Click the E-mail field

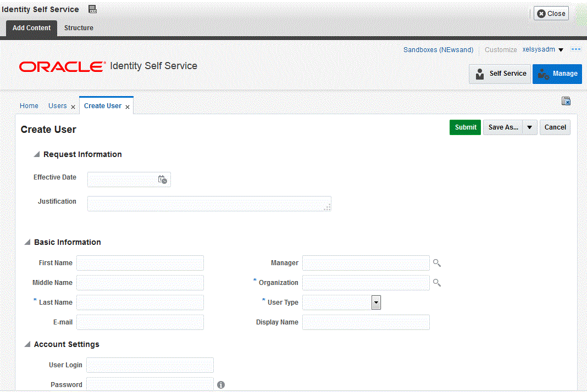[x=140, y=322]
